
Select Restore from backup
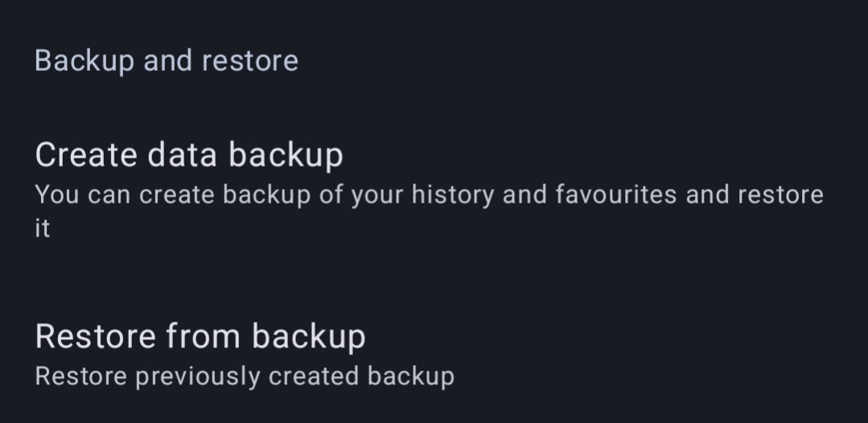(x=200, y=336)
